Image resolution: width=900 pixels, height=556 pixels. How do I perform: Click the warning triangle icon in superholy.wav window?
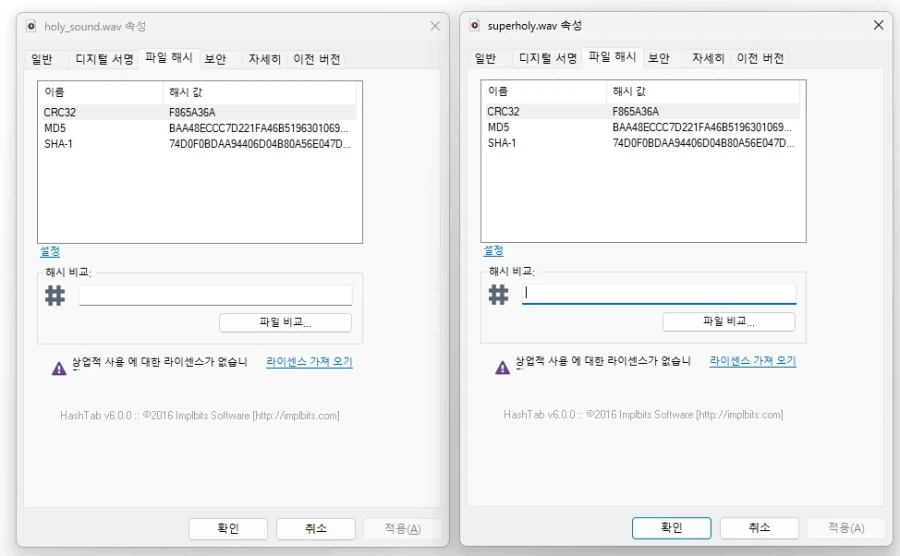click(x=502, y=367)
